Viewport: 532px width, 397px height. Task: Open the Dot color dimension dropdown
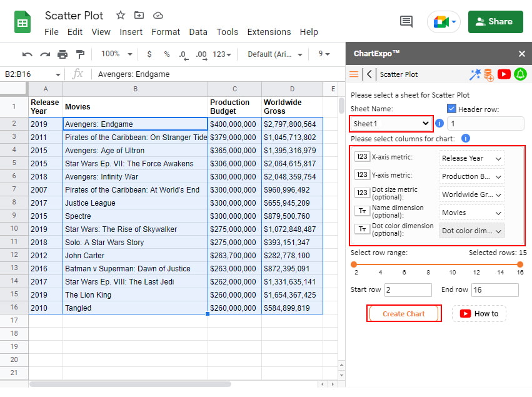coord(471,231)
